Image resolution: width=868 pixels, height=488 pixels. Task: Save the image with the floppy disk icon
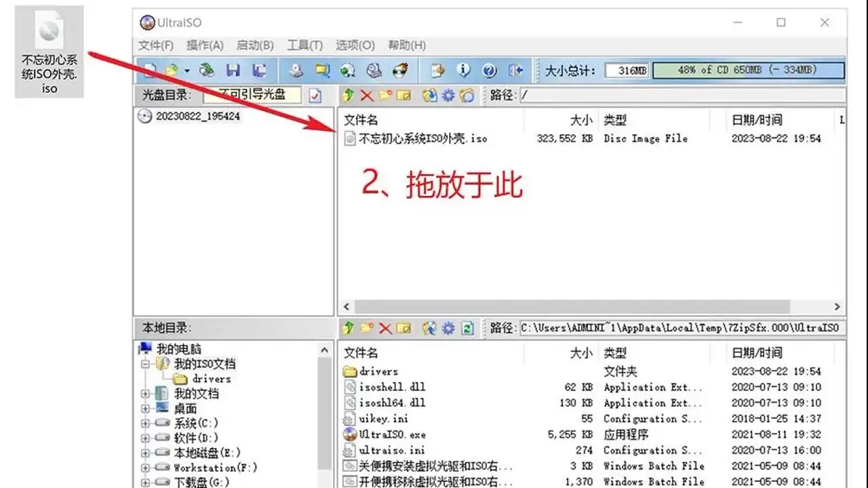pos(233,70)
